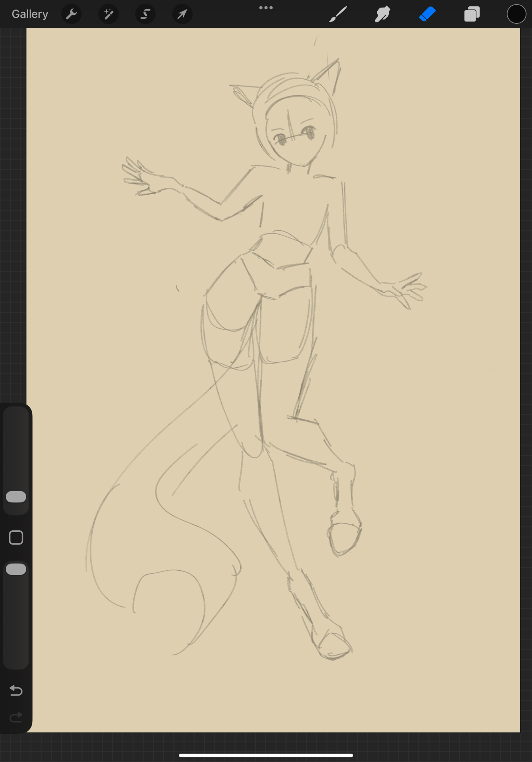Select the Paint brush tool
The image size is (532, 762).
(x=338, y=14)
